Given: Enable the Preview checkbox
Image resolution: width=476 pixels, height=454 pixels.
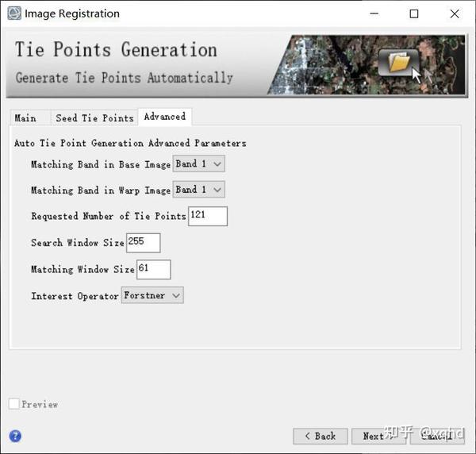Looking at the screenshot, I should (x=14, y=404).
